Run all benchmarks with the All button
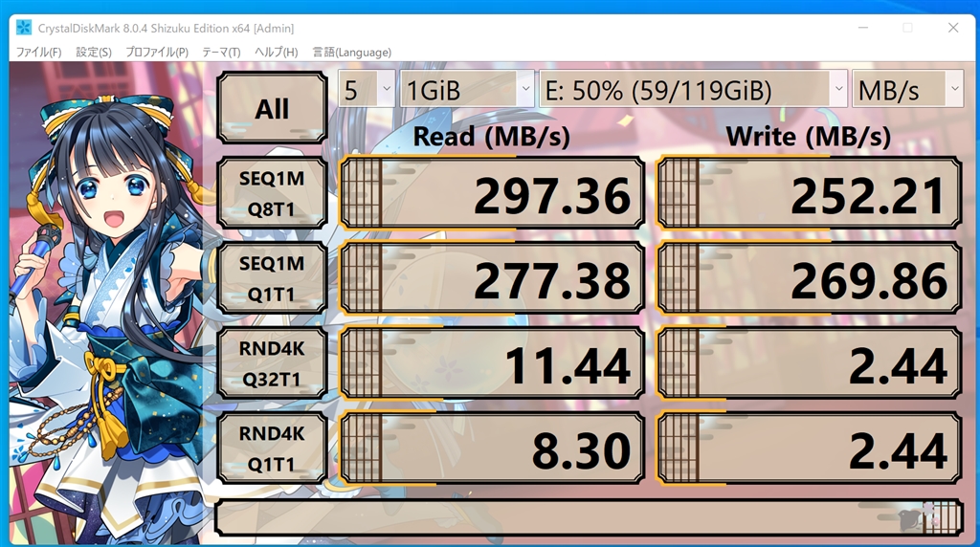The image size is (980, 547). [272, 108]
